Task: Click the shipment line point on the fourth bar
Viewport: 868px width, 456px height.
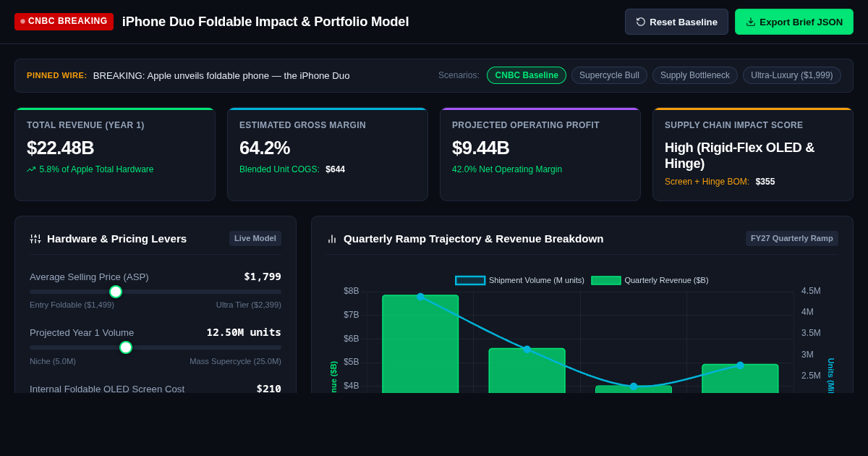Action: click(740, 366)
